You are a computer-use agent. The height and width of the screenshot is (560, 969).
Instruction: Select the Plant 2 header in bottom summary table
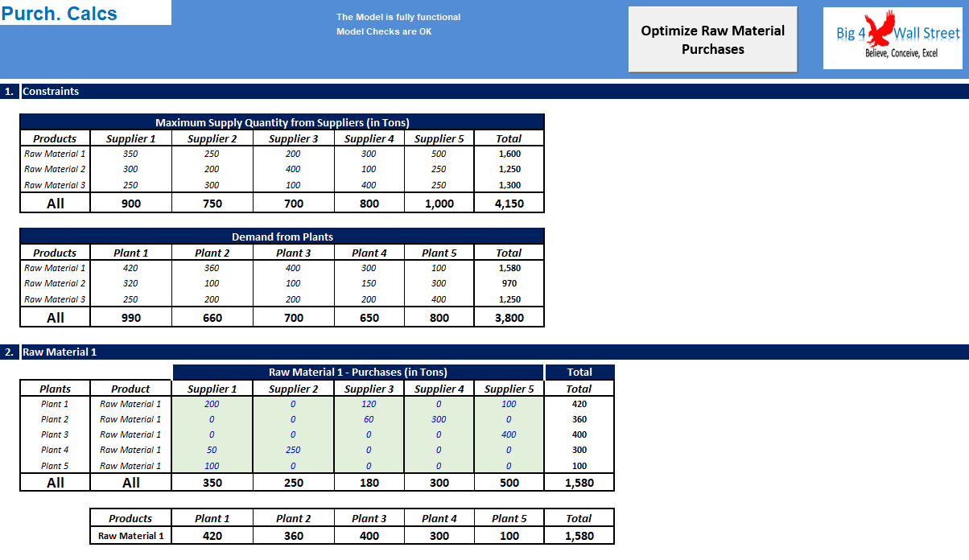coord(293,518)
